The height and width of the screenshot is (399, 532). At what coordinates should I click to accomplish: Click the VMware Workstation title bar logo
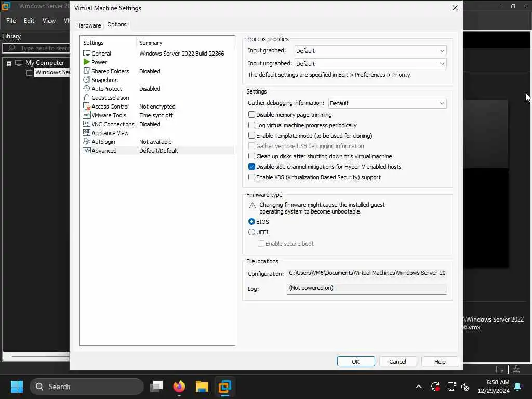6,6
